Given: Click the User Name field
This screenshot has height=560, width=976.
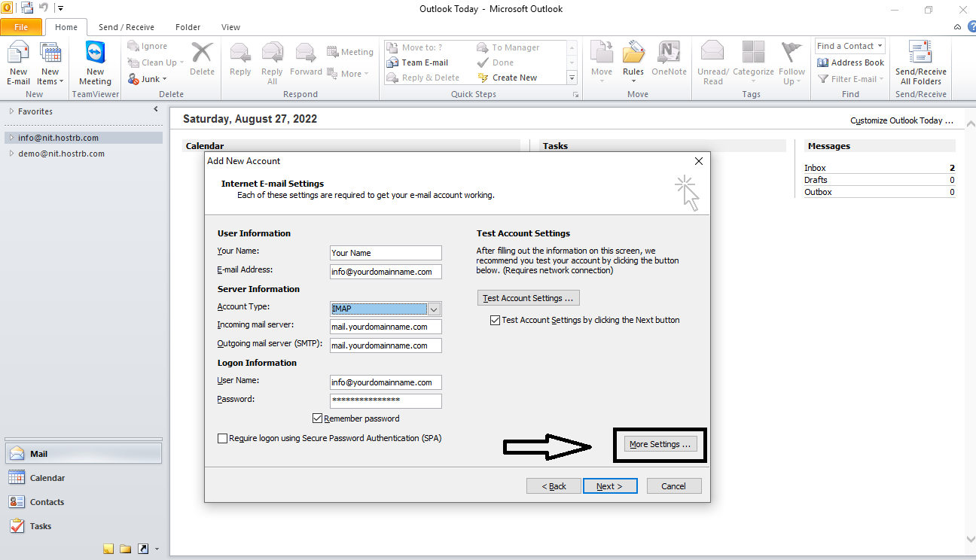Looking at the screenshot, I should (386, 382).
